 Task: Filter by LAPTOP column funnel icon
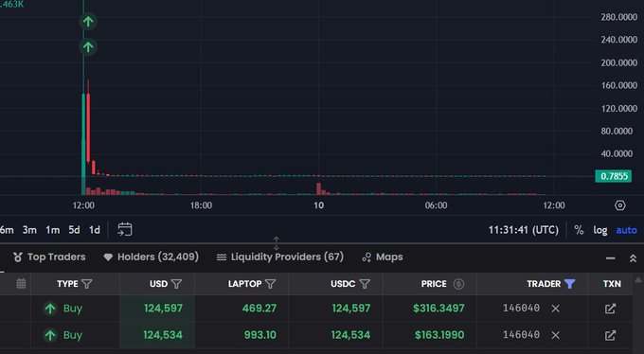[x=270, y=284]
